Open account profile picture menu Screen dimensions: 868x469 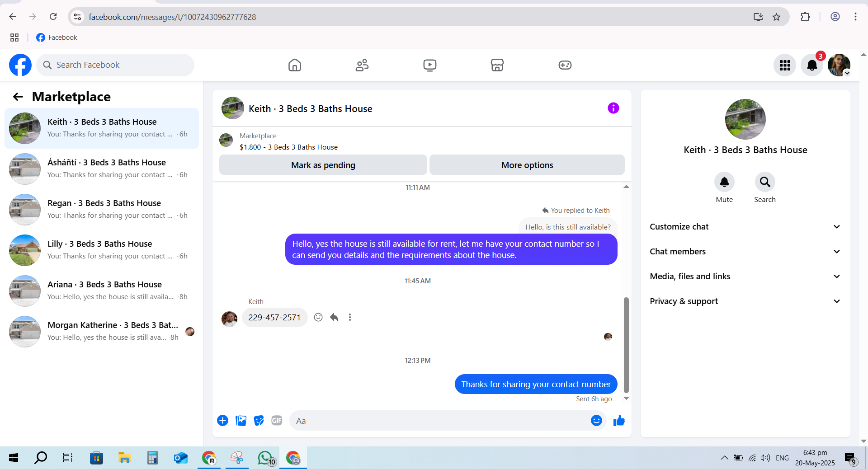click(x=839, y=65)
